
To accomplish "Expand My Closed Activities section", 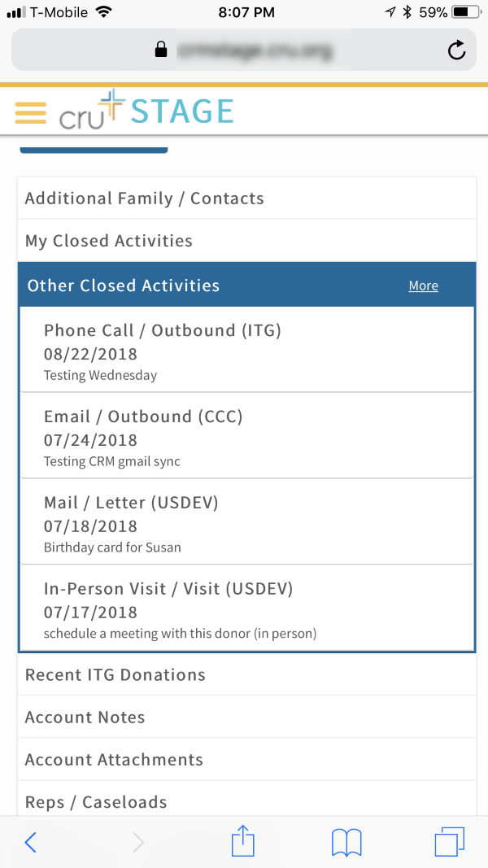I will click(x=246, y=241).
